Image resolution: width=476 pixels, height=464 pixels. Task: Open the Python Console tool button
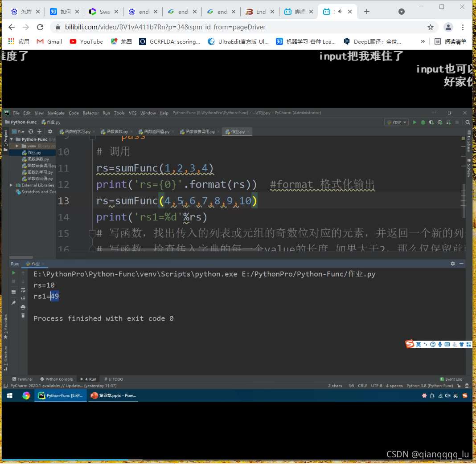click(56, 379)
